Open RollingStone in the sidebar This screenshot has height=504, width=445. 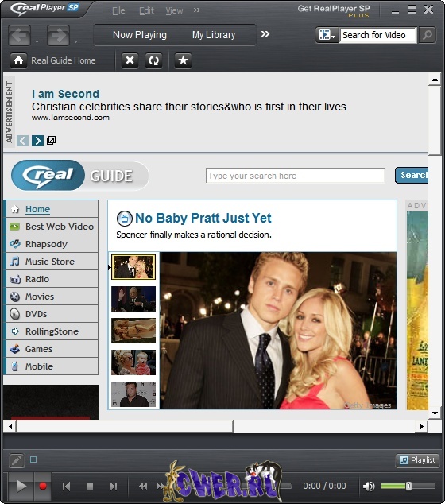click(x=52, y=331)
